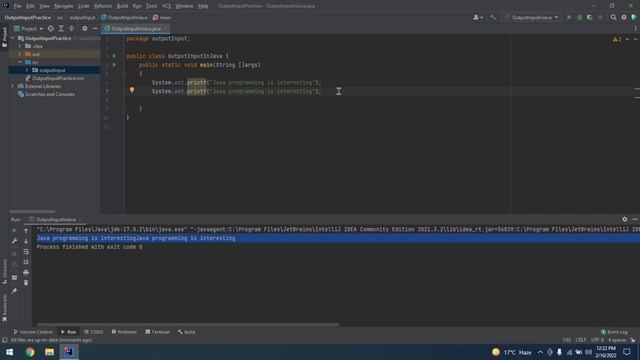The width and height of the screenshot is (640, 360).
Task: Collapse the OutputInputPractice project root
Action: click(x=13, y=38)
